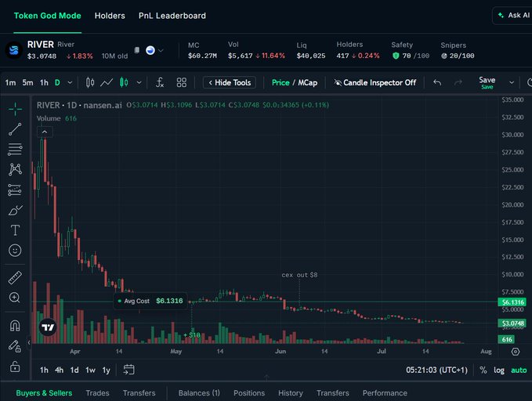532x401 pixels.
Task: Select the 1m timeframe
Action: click(10, 82)
